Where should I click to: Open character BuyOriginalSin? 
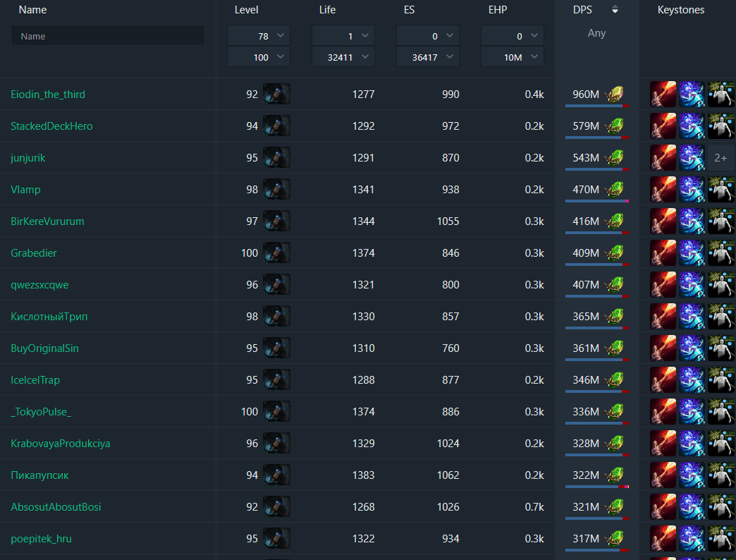[44, 348]
